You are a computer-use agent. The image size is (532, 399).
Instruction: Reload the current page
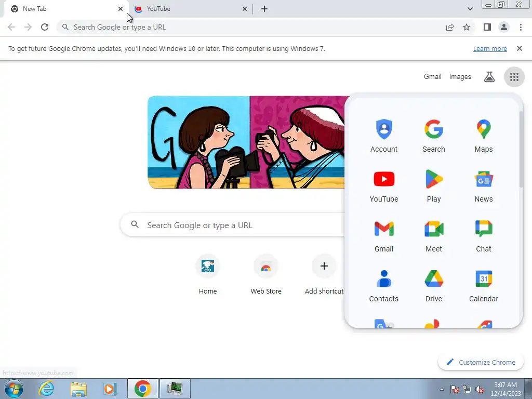(x=45, y=27)
